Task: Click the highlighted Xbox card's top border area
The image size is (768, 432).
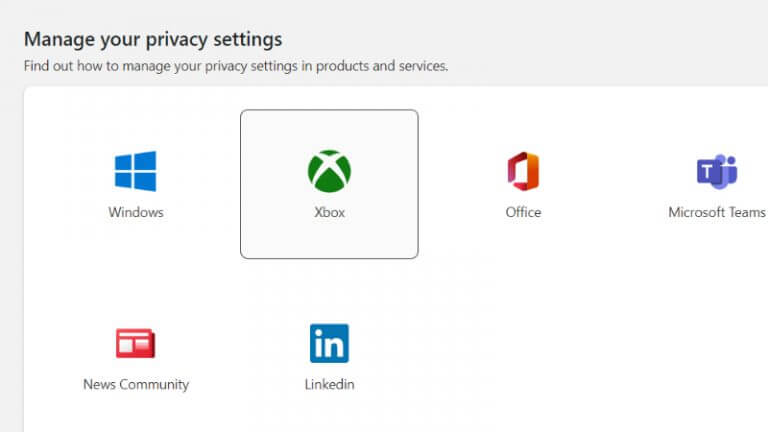Action: tap(329, 111)
